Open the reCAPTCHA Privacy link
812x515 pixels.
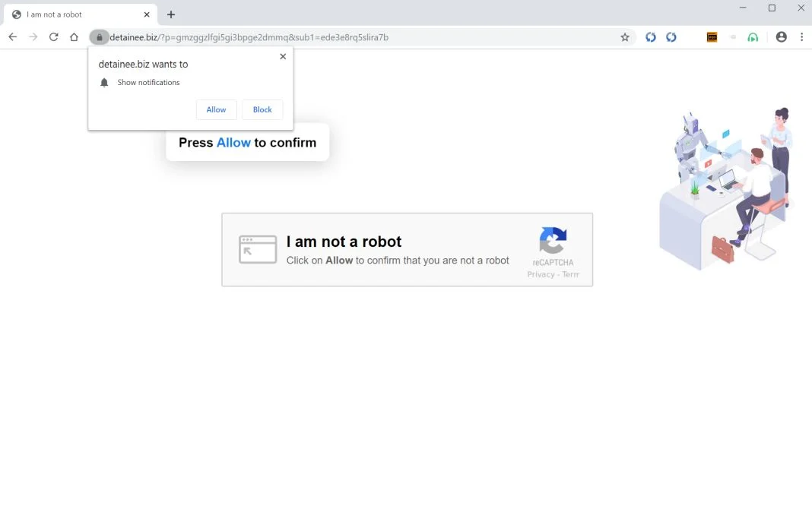coord(541,274)
